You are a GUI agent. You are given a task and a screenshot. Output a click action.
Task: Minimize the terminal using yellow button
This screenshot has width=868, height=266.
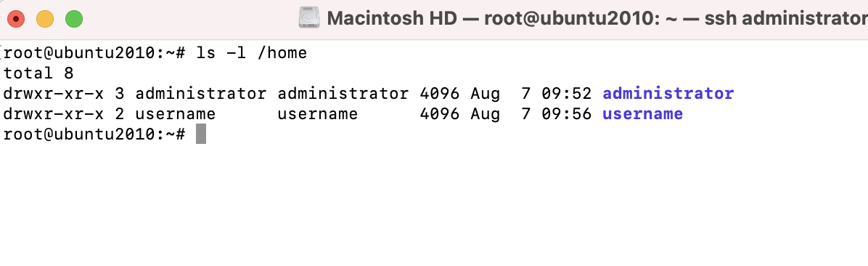[45, 19]
